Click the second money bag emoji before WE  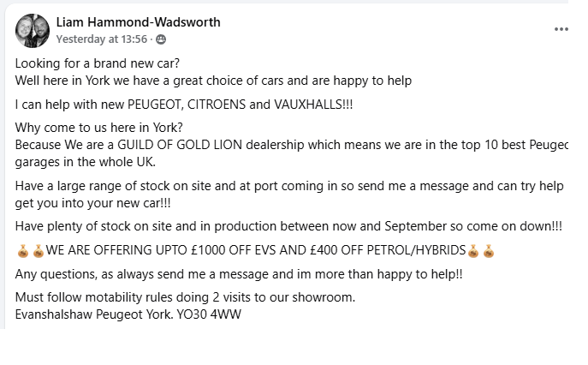click(38, 251)
